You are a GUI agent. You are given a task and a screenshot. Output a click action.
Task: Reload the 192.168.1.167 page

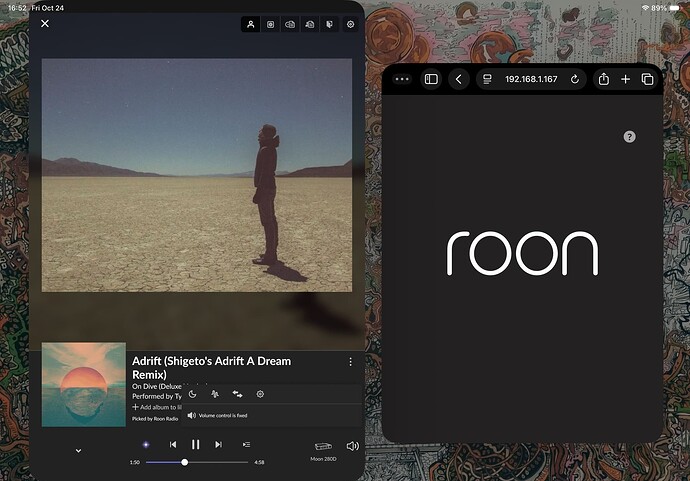click(575, 79)
